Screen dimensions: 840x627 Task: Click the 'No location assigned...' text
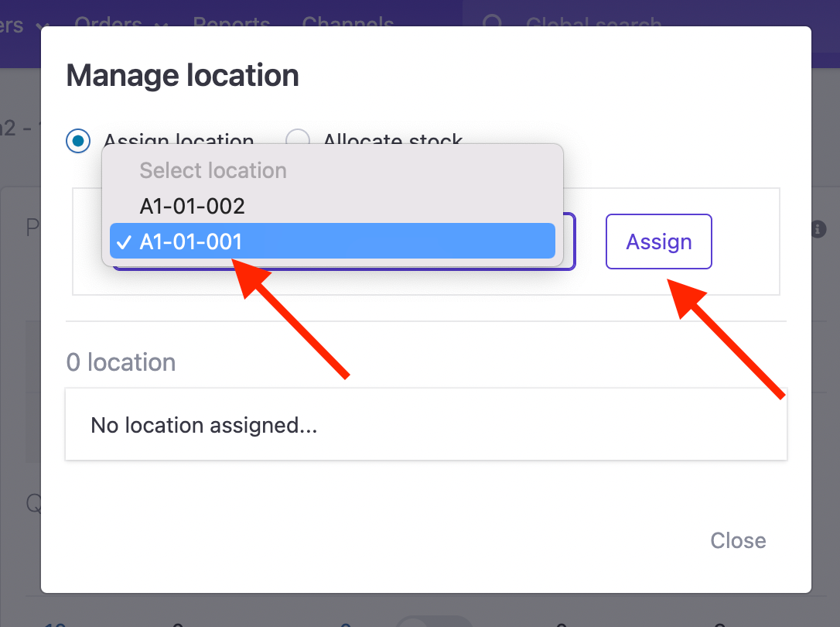pyautogui.click(x=203, y=426)
